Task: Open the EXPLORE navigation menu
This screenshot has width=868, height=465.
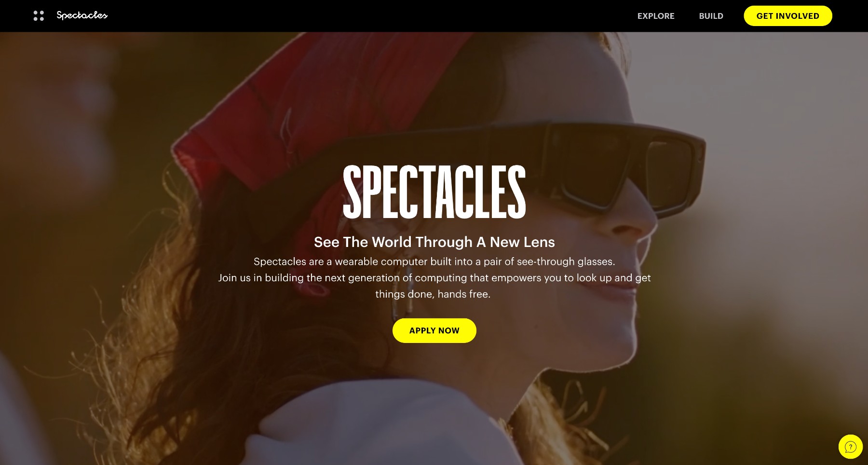Action: point(656,16)
